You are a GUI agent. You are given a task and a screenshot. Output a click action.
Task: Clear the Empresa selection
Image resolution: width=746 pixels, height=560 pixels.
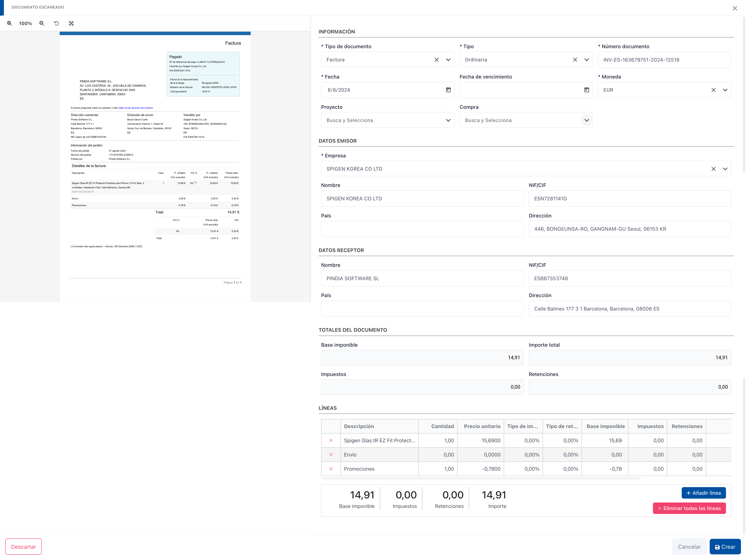(713, 169)
